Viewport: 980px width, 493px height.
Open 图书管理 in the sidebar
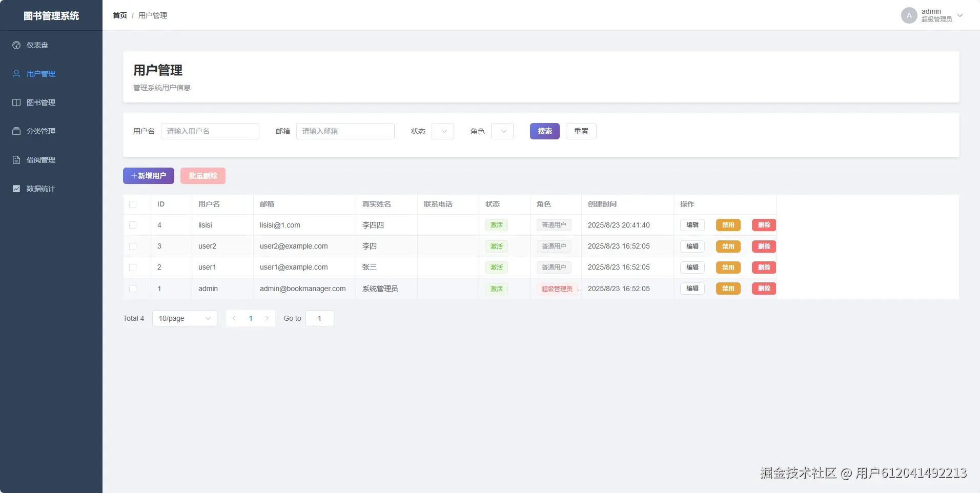[x=51, y=102]
